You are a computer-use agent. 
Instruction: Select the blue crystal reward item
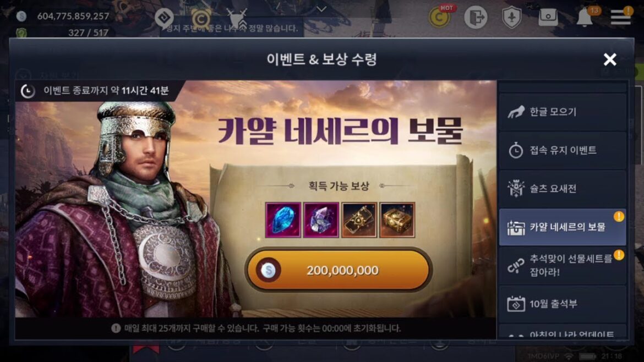(x=283, y=220)
